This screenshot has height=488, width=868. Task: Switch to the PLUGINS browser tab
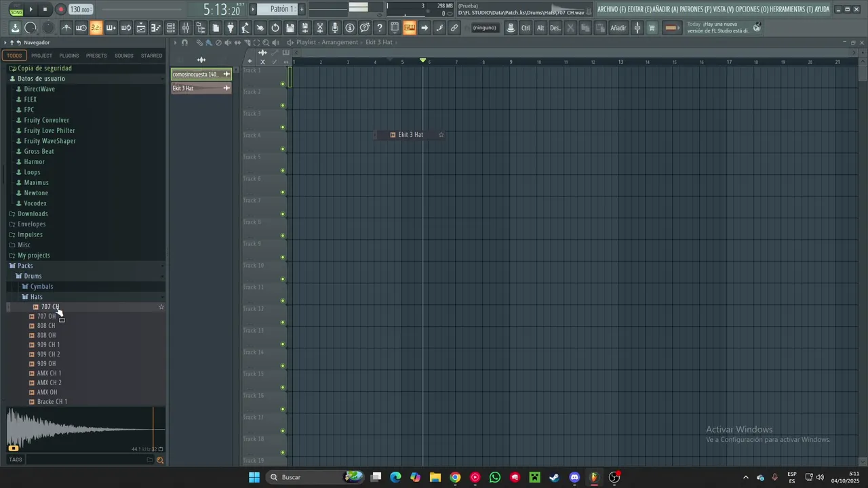68,56
